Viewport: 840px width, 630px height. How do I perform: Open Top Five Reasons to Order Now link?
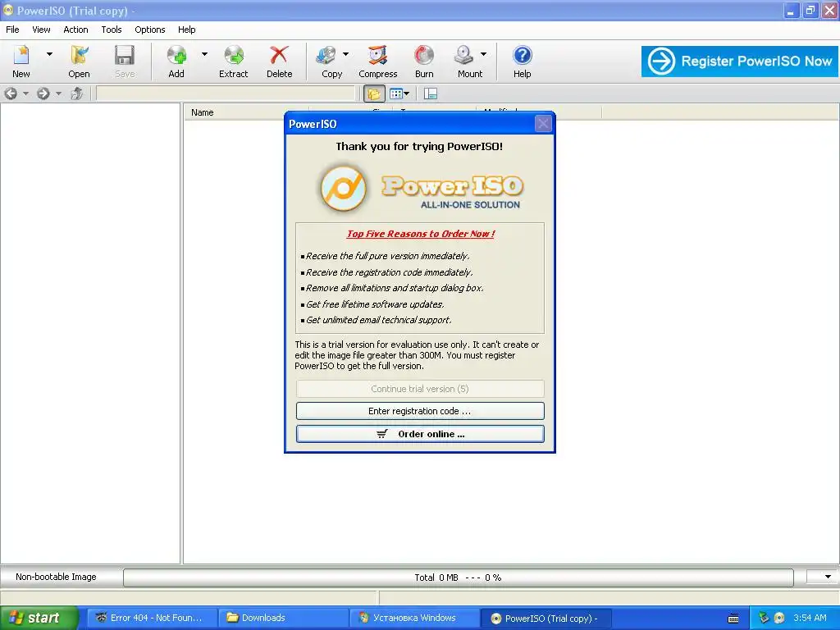(x=421, y=234)
